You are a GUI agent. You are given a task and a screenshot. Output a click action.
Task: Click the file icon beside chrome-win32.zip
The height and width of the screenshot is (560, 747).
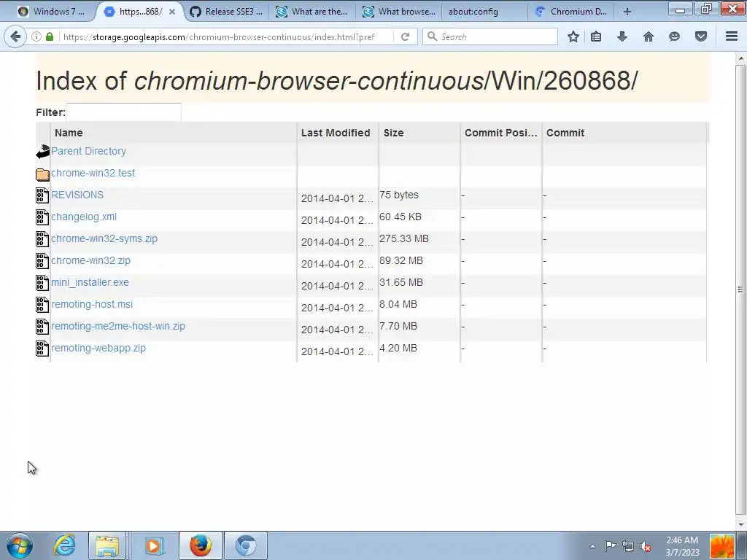click(42, 261)
